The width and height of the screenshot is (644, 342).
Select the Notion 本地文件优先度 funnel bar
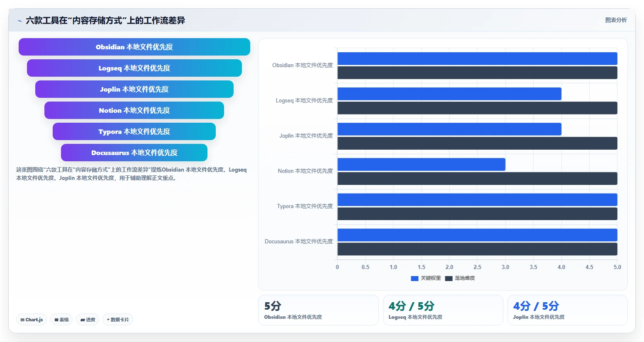click(x=134, y=110)
